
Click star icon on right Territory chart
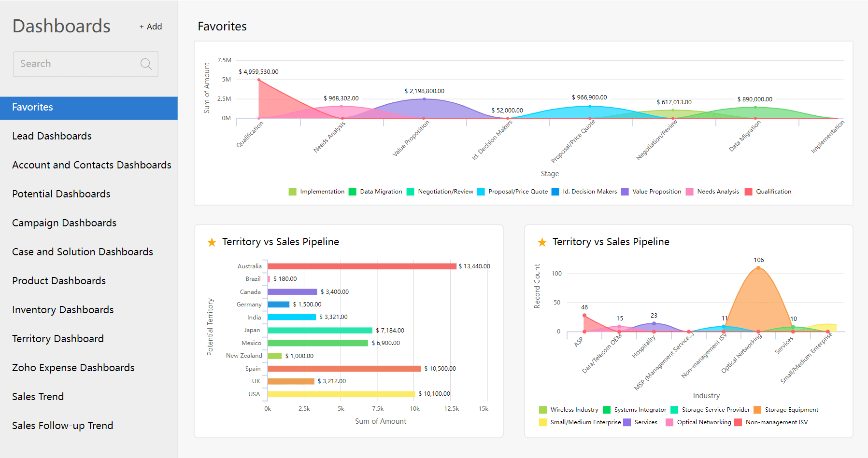[x=542, y=242]
